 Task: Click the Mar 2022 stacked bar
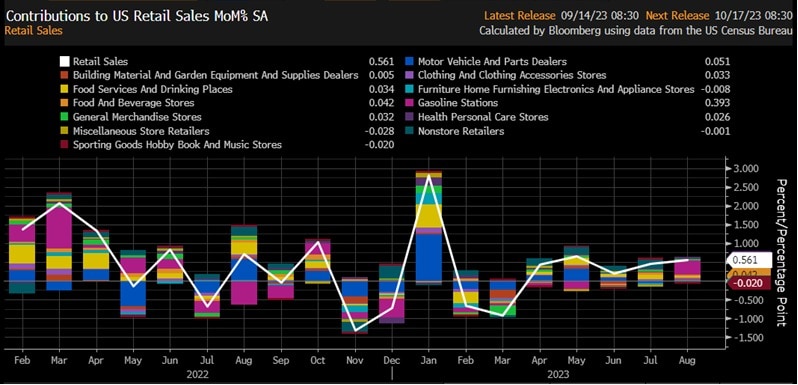tap(60, 241)
